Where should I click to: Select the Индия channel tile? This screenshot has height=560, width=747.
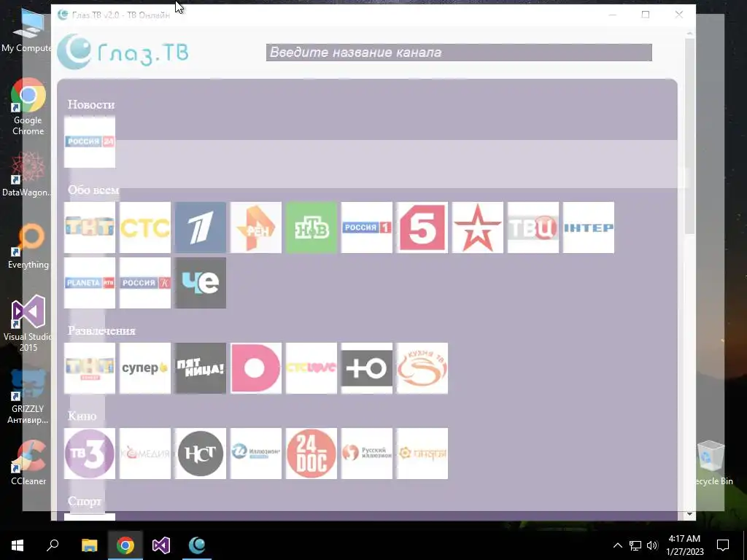(x=422, y=454)
